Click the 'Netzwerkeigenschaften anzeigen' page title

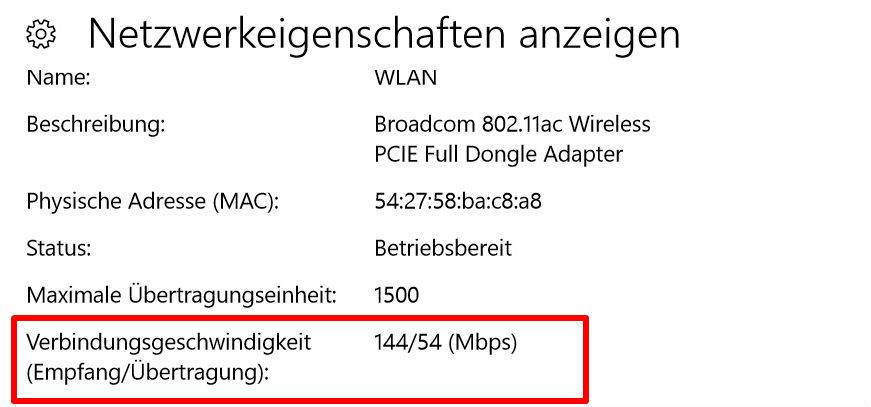(384, 33)
